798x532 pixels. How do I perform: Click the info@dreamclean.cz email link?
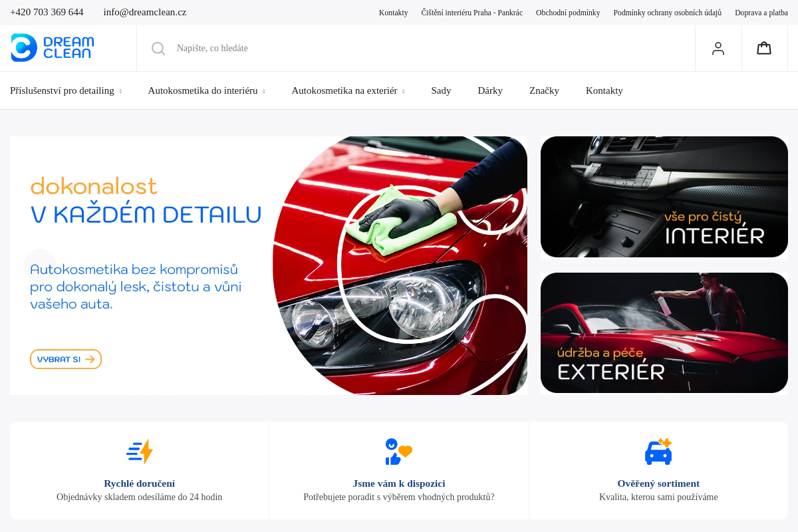tap(144, 12)
